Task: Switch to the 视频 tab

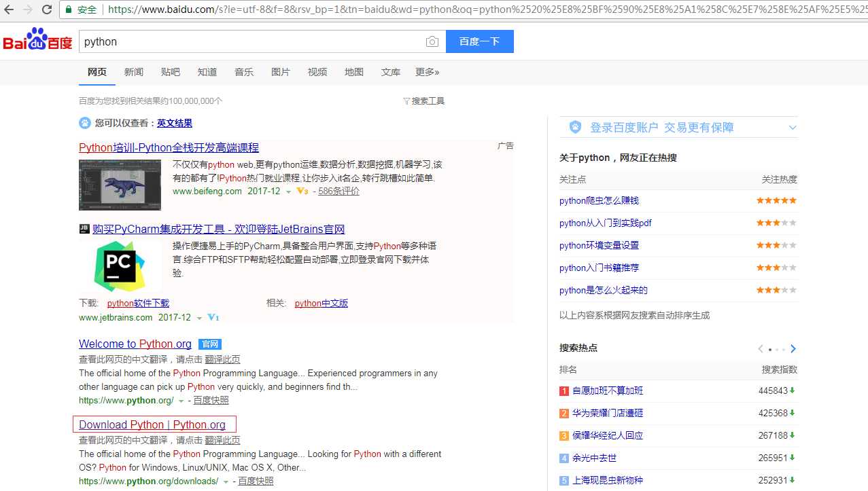Action: tap(317, 72)
